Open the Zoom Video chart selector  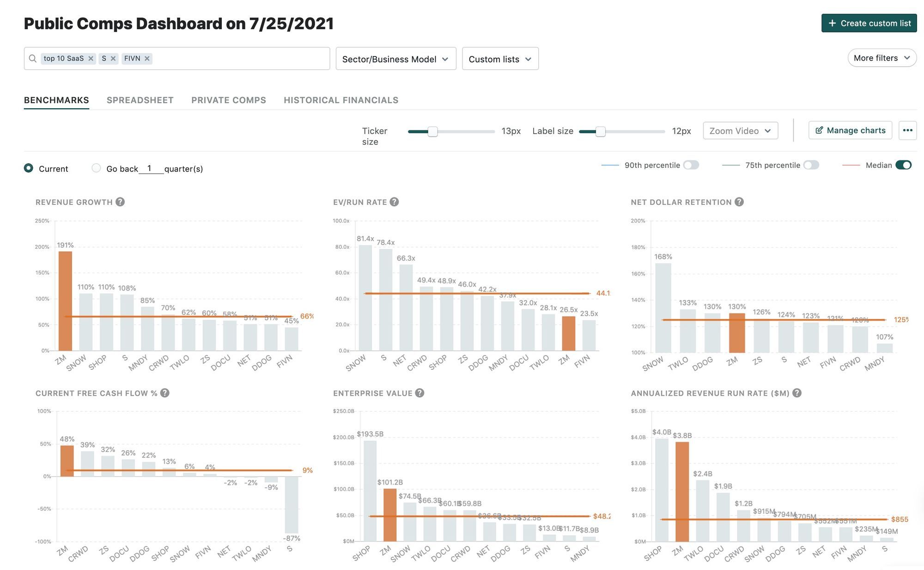[740, 130]
